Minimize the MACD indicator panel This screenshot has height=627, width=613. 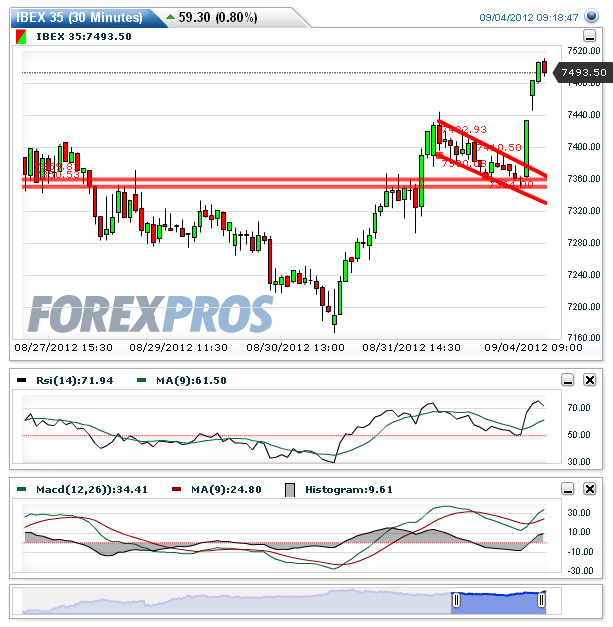tap(568, 489)
